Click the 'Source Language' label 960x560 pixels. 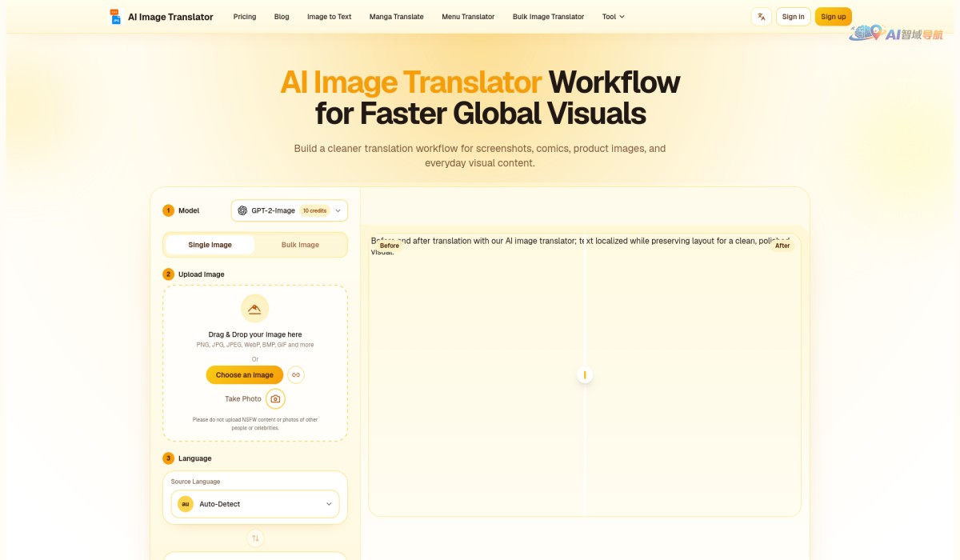point(195,482)
